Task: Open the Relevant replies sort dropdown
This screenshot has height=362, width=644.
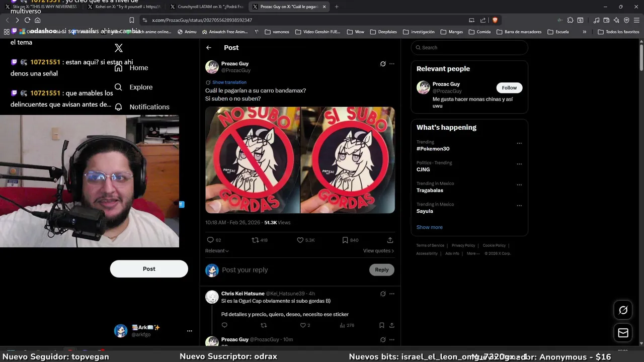Action: coord(217,251)
